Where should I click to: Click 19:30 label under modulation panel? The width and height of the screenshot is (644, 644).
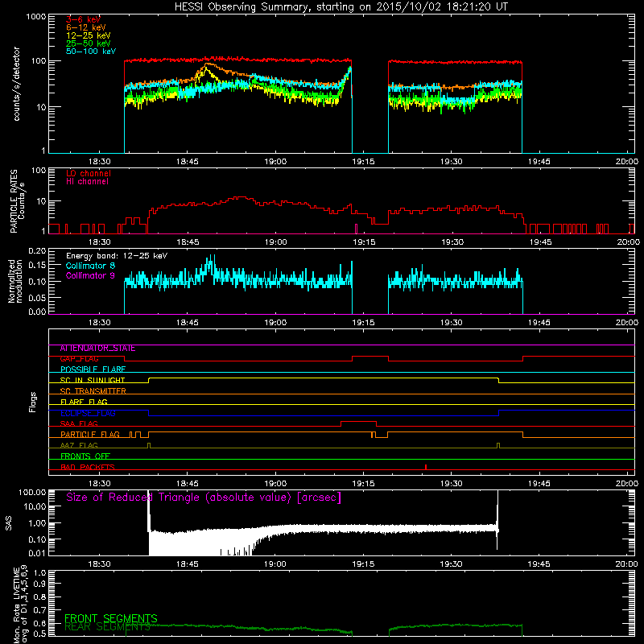pos(451,323)
